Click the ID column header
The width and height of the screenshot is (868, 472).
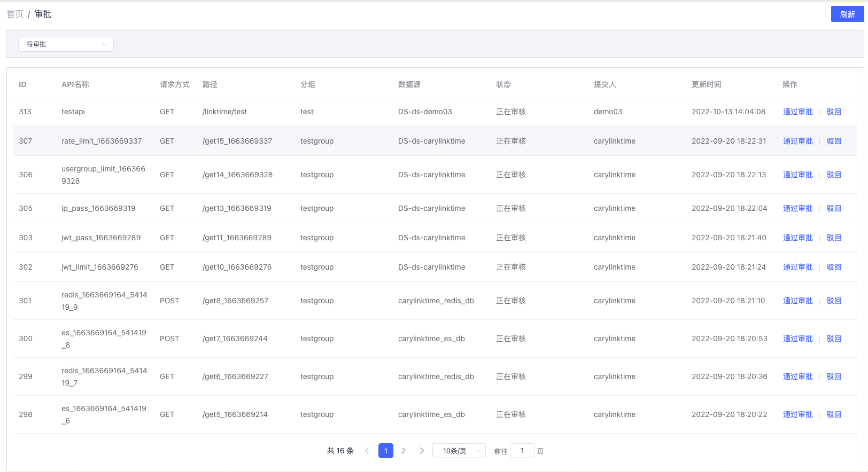click(x=22, y=84)
